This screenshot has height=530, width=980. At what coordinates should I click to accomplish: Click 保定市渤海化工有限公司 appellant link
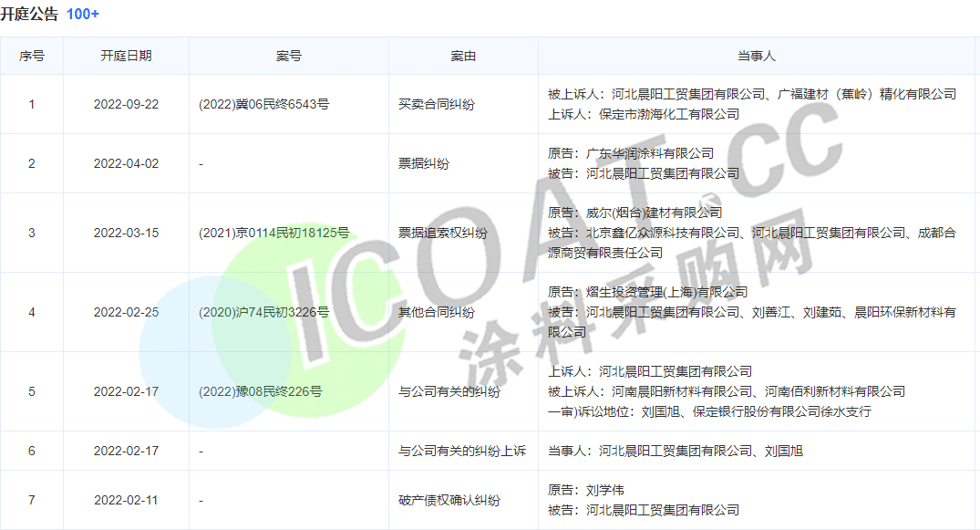point(657,114)
